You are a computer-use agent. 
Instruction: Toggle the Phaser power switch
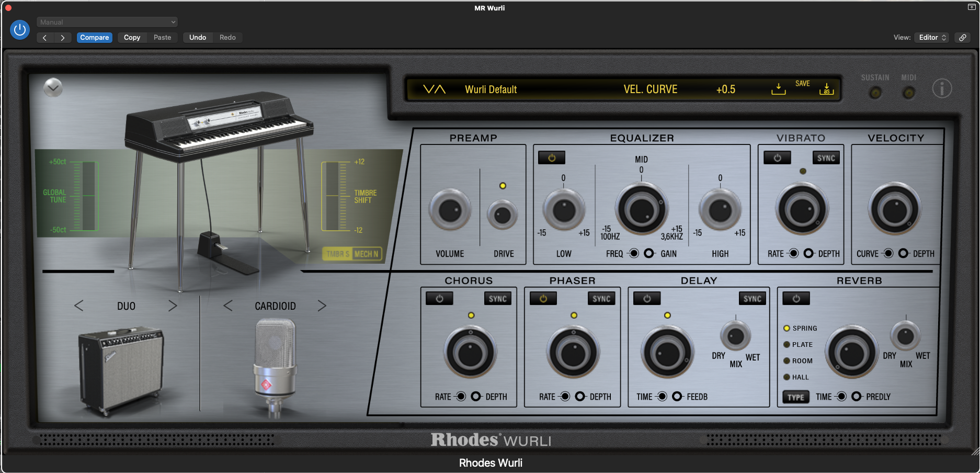tap(543, 298)
